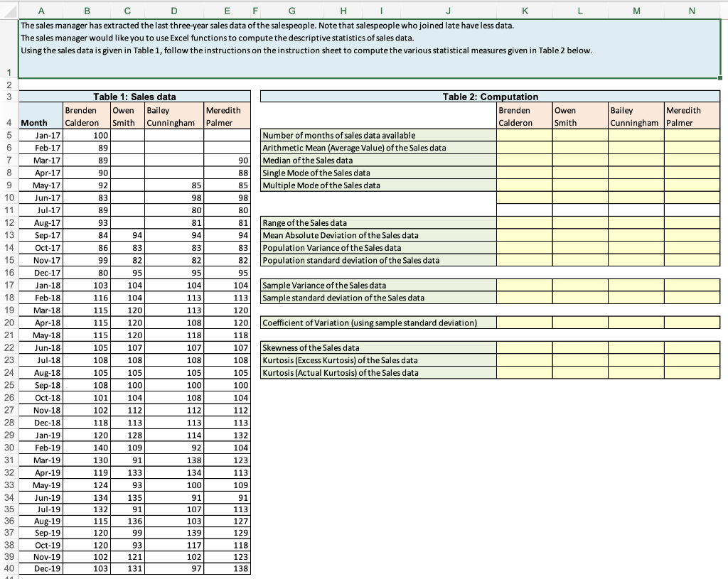
Task: Select Bailey Cunningham's Median answer cell
Action: point(636,160)
